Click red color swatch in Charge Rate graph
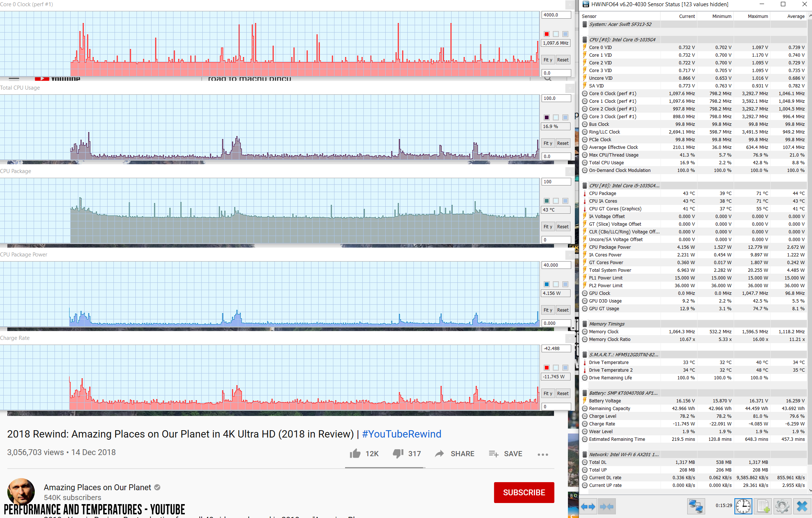 coord(547,368)
